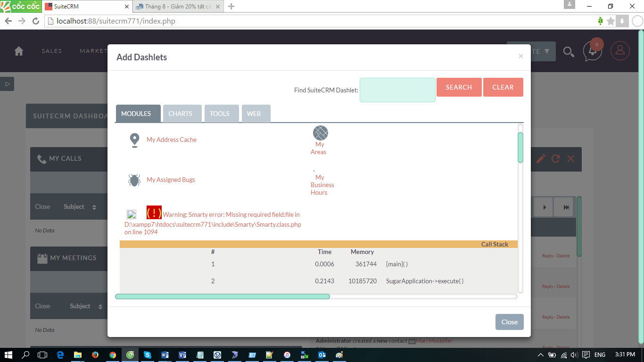The height and width of the screenshot is (362, 644).
Task: Switch to the Web tab
Action: pyautogui.click(x=256, y=114)
